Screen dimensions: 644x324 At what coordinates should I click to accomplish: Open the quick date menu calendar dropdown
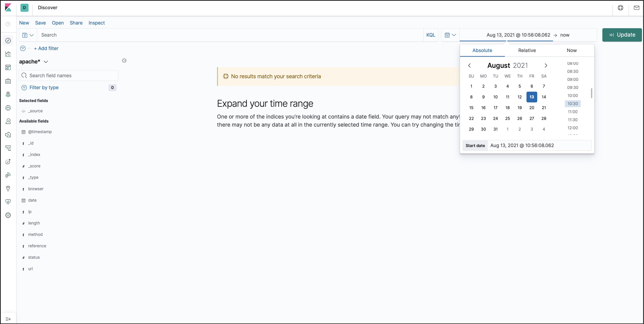[x=450, y=35]
